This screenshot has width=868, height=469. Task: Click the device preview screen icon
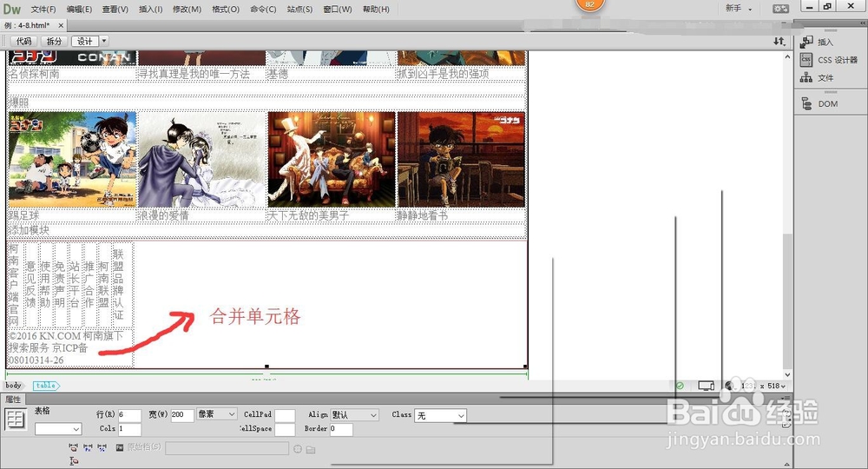[x=706, y=386]
